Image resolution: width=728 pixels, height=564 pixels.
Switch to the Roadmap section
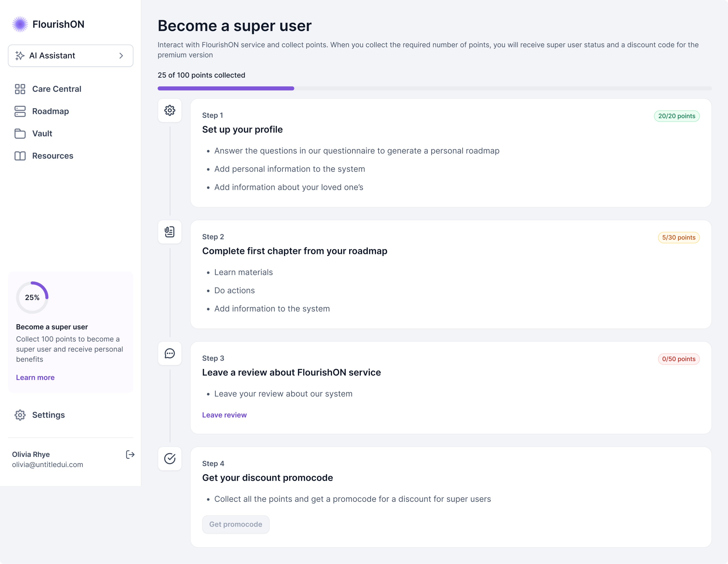pyautogui.click(x=51, y=111)
